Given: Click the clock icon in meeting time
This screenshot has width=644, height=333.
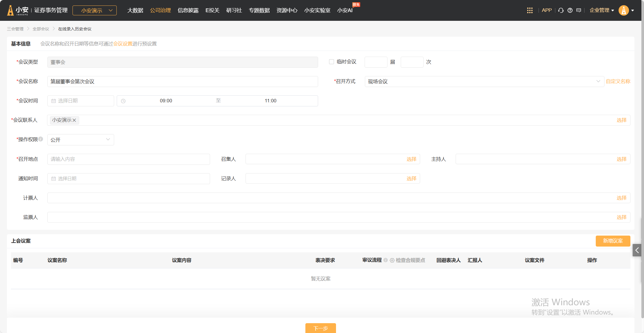Looking at the screenshot, I should [123, 101].
